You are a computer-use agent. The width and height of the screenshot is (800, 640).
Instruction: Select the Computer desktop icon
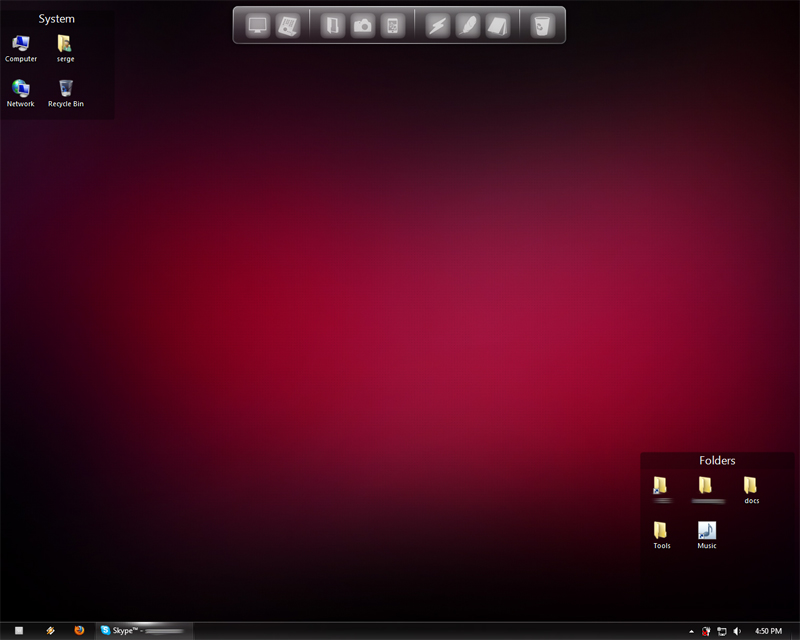[x=21, y=47]
